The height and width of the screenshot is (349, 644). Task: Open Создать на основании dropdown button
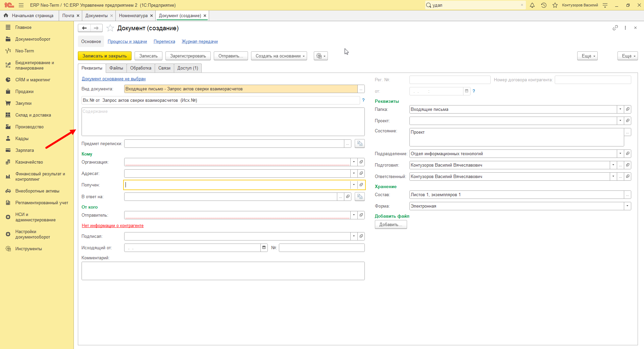(279, 56)
